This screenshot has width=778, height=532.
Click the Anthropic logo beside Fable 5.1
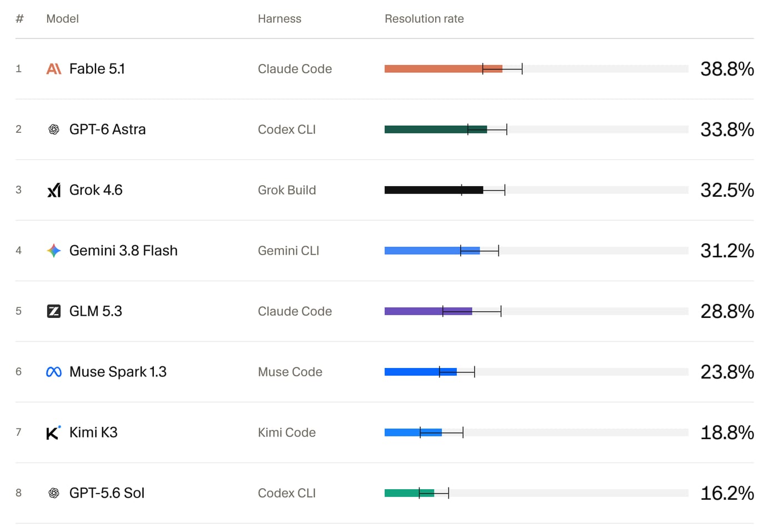(54, 69)
